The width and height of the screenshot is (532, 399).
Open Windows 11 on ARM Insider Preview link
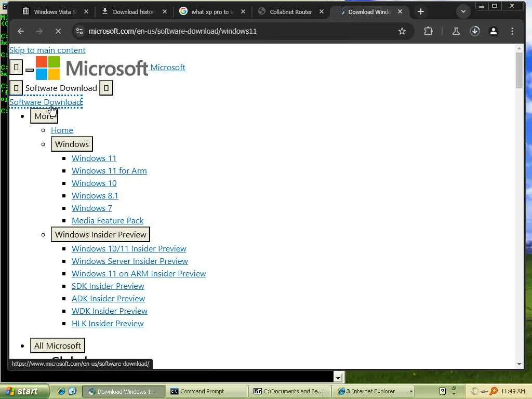pos(139,274)
